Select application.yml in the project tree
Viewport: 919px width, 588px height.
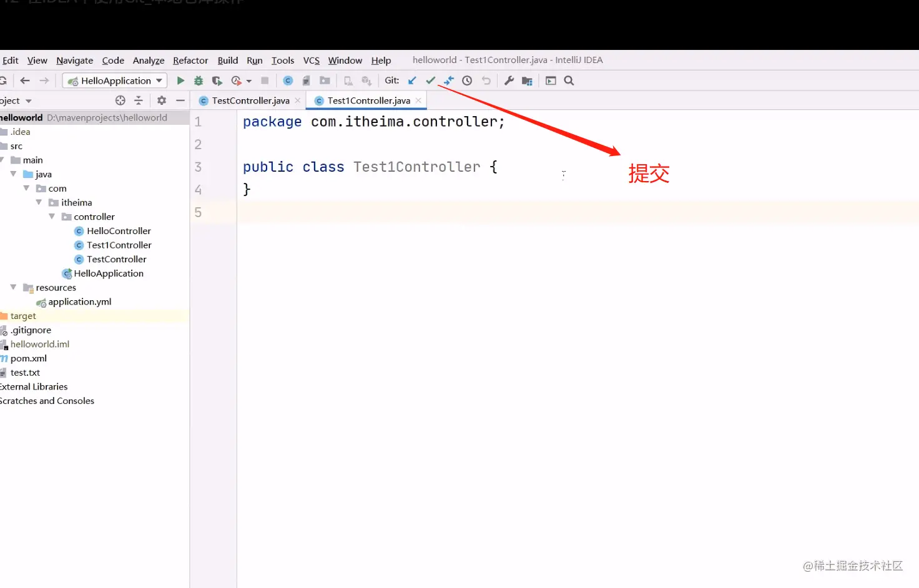pos(80,302)
